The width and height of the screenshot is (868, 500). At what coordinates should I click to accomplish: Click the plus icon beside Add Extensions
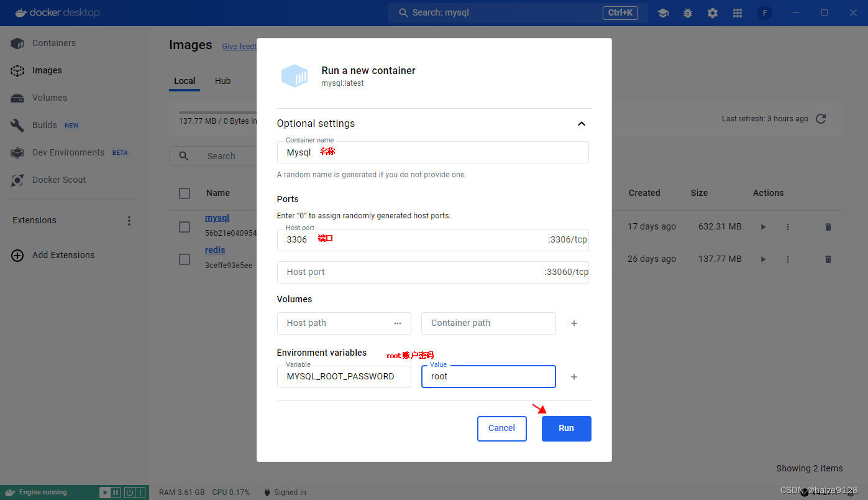[17, 255]
